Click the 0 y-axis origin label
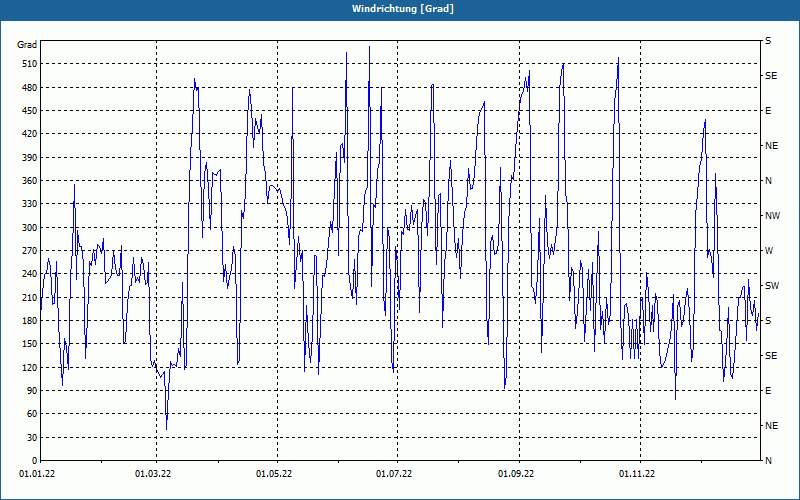This screenshot has width=800, height=500. click(x=35, y=461)
